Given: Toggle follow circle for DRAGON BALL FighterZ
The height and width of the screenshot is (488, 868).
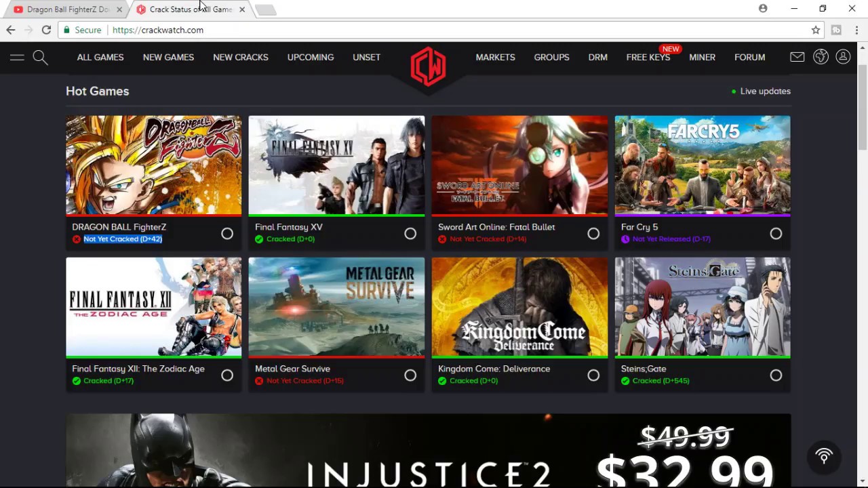Looking at the screenshot, I should (227, 234).
